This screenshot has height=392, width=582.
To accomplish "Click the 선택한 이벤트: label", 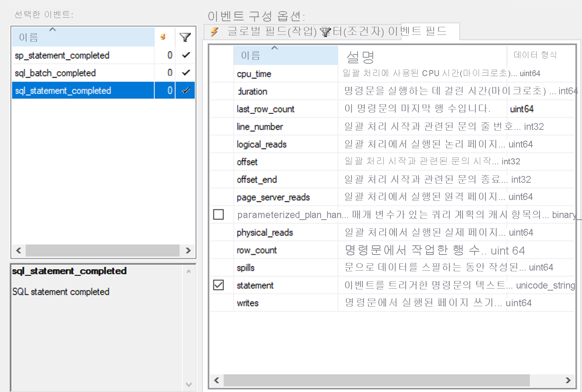I will 44,14.
